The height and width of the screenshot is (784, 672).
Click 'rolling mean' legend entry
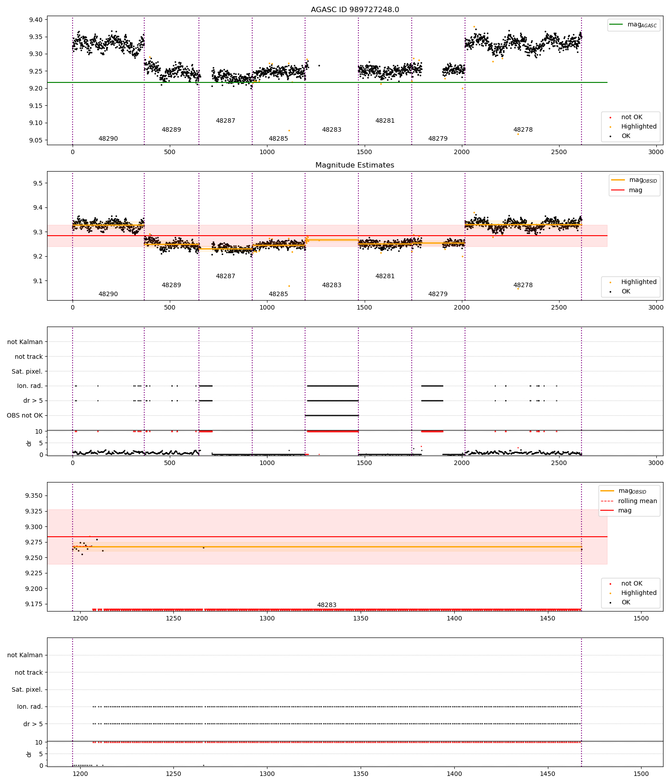pos(638,501)
